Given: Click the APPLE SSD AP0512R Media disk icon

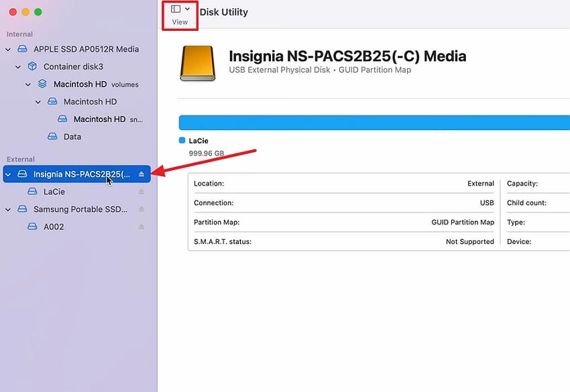Looking at the screenshot, I should point(22,49).
